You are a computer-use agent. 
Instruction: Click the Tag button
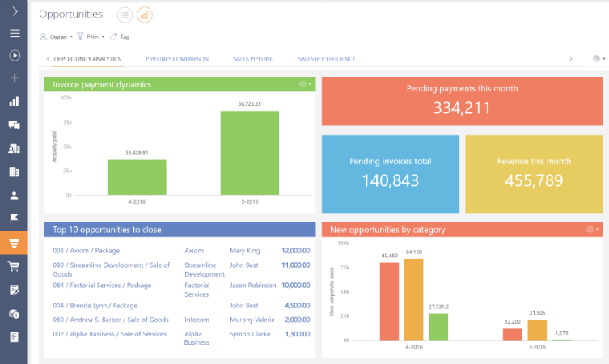pos(120,36)
